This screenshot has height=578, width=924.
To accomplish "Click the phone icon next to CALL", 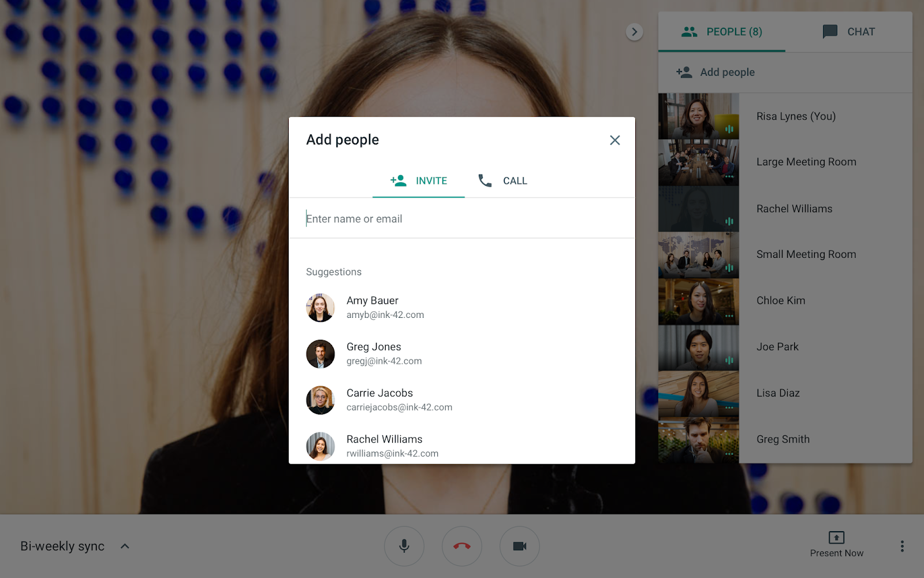I will point(485,180).
